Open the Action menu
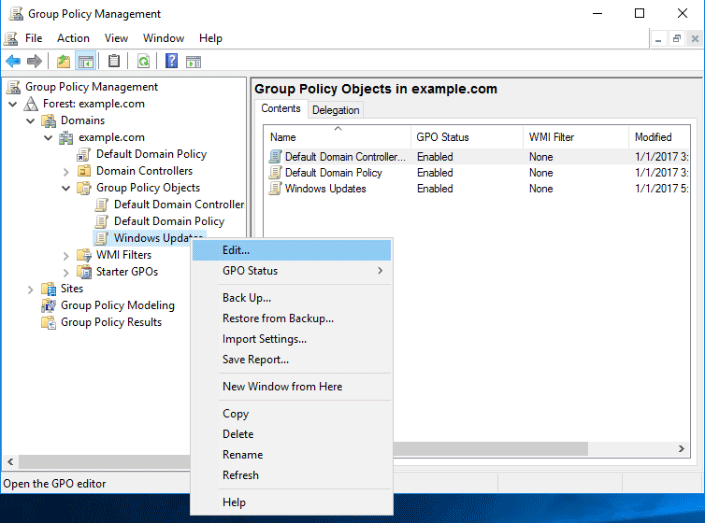 click(73, 38)
